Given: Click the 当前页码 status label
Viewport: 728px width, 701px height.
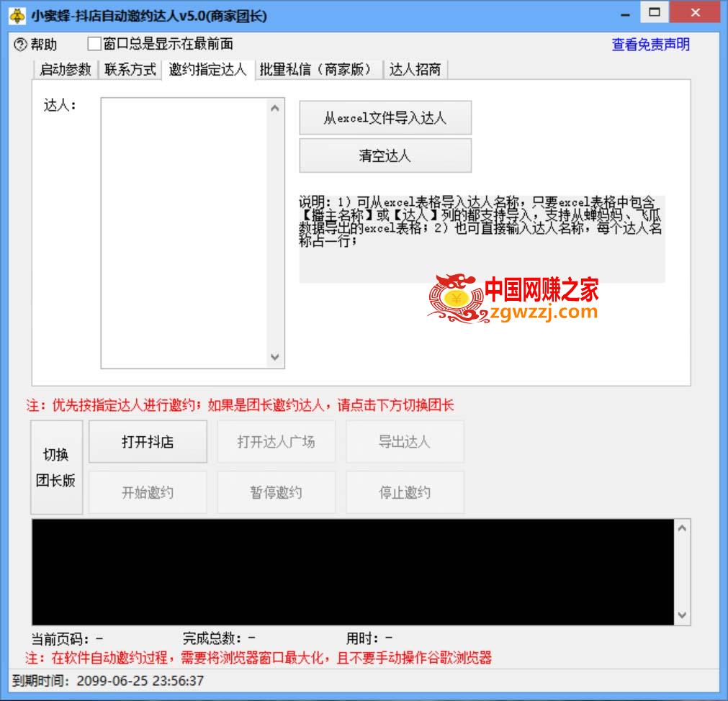Looking at the screenshot, I should click(67, 639).
